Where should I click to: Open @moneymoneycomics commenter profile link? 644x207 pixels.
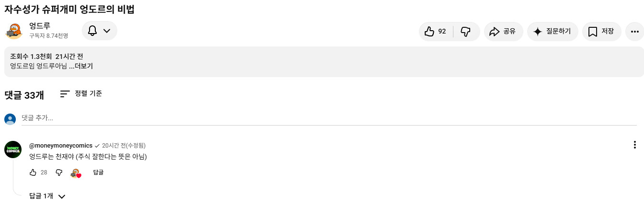click(61, 145)
